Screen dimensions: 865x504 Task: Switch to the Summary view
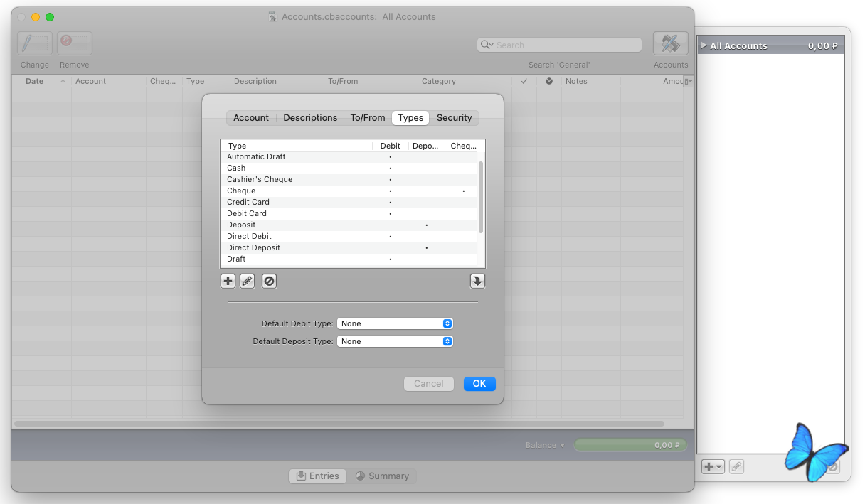(383, 476)
